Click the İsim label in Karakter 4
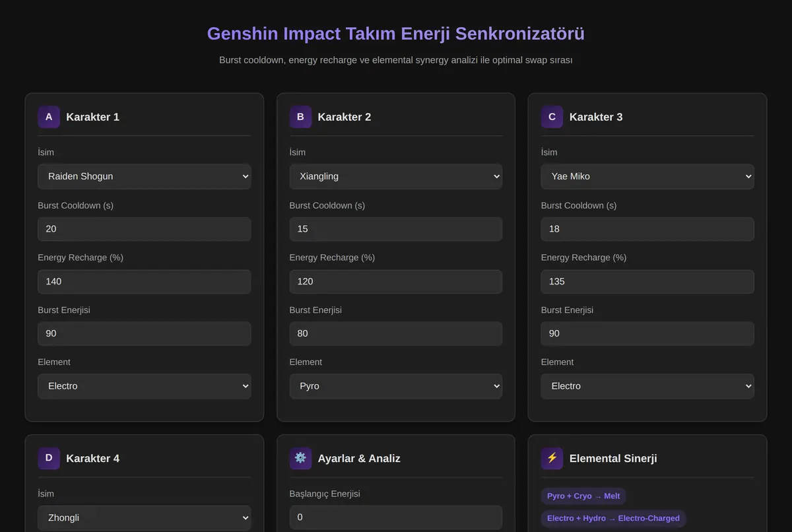Image resolution: width=792 pixels, height=532 pixels. pos(46,494)
